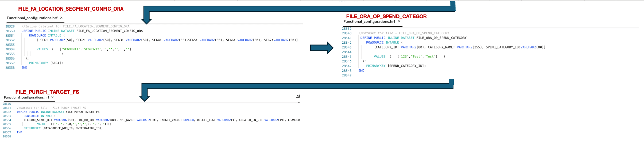Select the Functional_configurations.hrf tab of the SEGMENT_CONFIG_ORA editor
644x142 pixels.
click(x=32, y=18)
